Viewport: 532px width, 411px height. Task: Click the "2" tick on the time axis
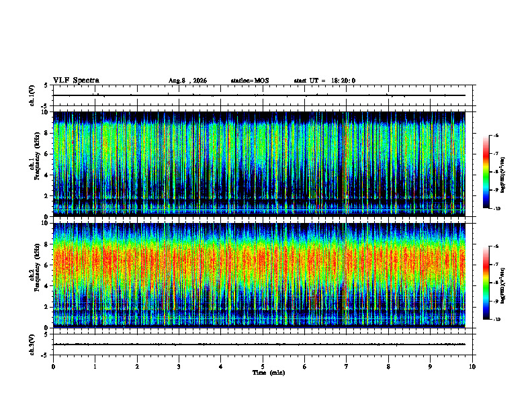(x=137, y=367)
